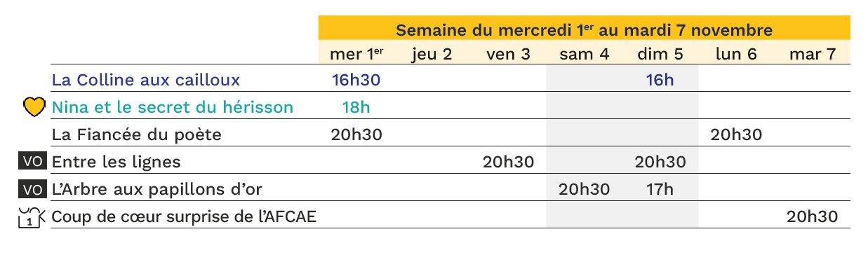This screenshot has height=262, width=868.
Task: Open L'Arbre aux papillons d'or title
Action: [161, 189]
